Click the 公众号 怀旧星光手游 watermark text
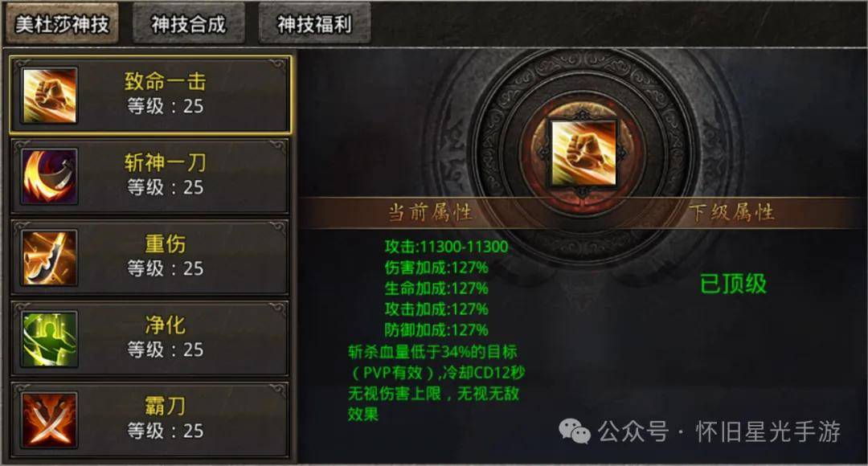Image resolution: width=868 pixels, height=466 pixels. click(x=719, y=431)
